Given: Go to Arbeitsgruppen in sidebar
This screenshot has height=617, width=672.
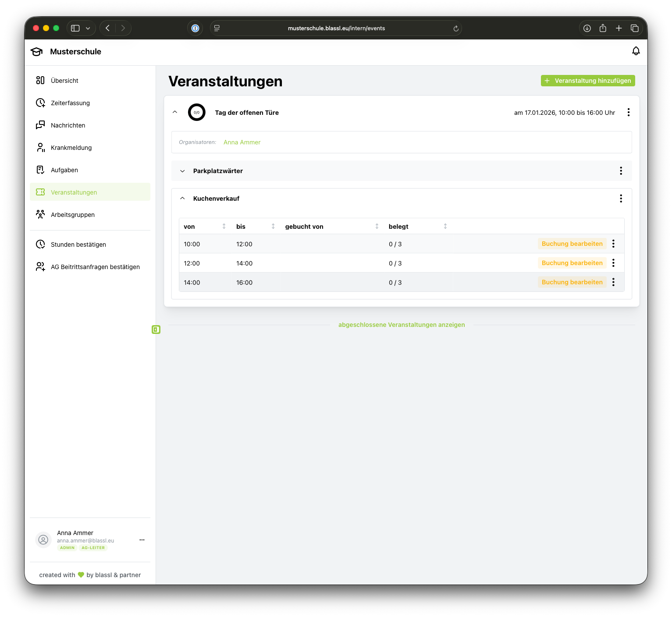Looking at the screenshot, I should 73,215.
